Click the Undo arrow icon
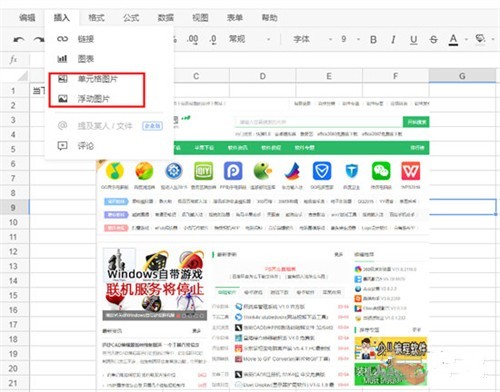The width and height of the screenshot is (500, 392). pos(19,40)
